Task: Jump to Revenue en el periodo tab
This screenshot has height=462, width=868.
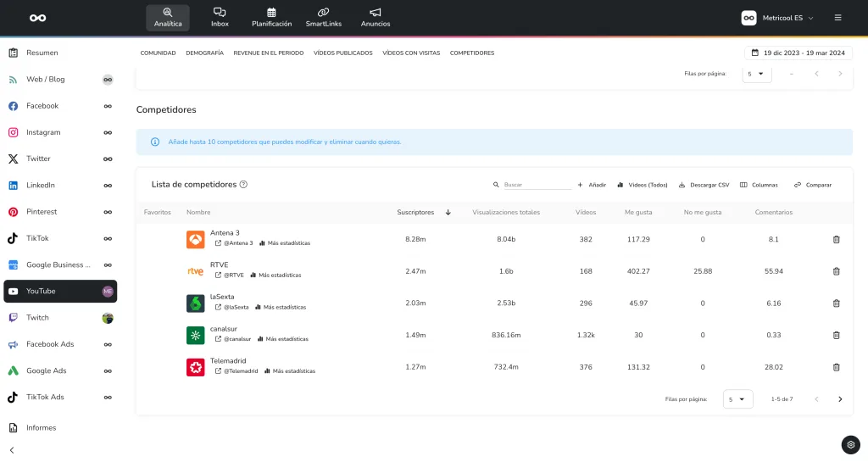Action: [269, 53]
